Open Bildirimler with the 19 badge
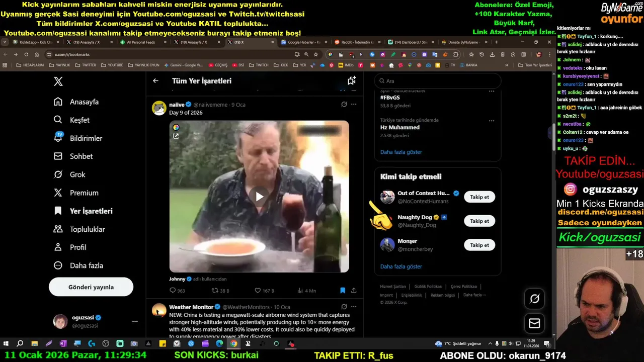Viewport: 644px width, 362px height. [78, 138]
